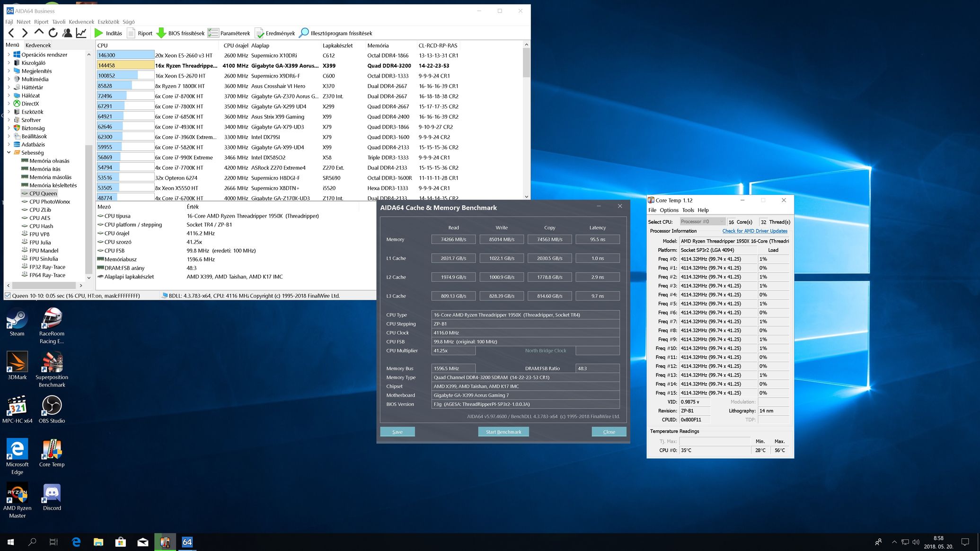Click BIOS frissítések in the toolbar
Viewport: 980px width, 551px height.
tap(181, 33)
